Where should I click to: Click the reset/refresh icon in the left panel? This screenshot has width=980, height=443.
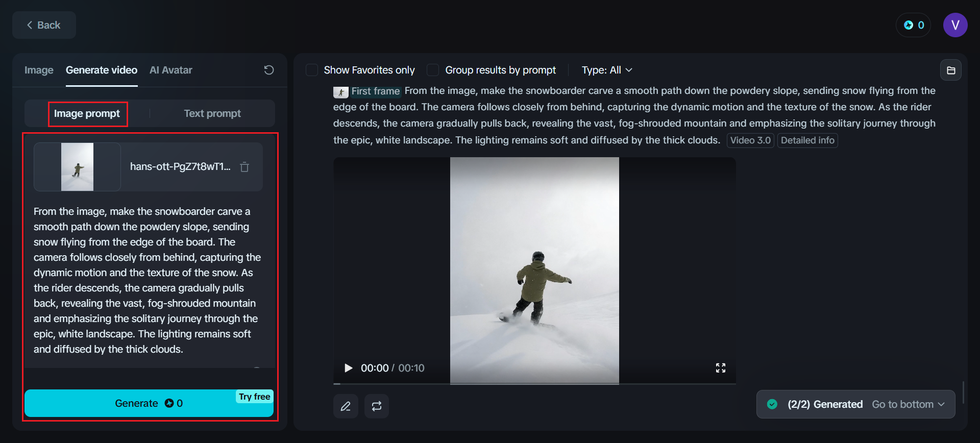[x=269, y=70]
